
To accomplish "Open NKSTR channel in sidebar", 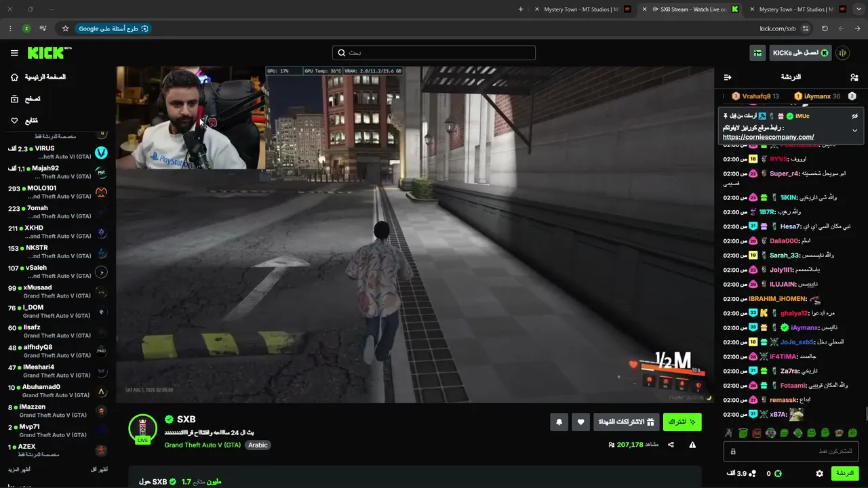I will pos(57,252).
